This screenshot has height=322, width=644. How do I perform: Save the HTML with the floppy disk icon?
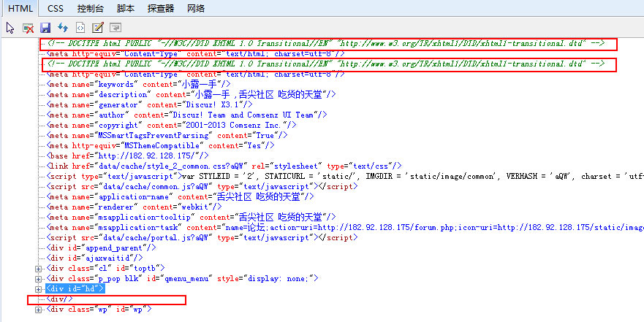click(x=45, y=28)
